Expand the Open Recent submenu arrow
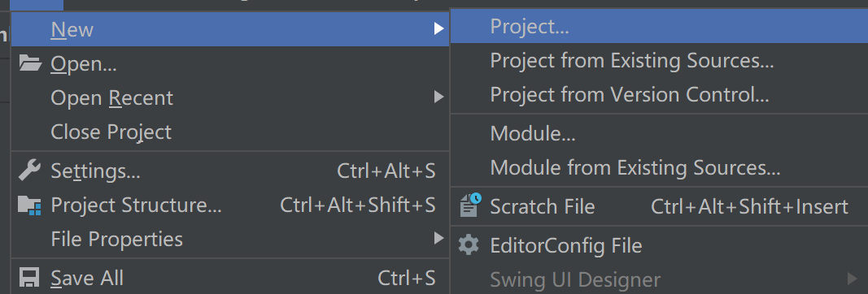Viewport: 868px width, 294px height. point(438,97)
